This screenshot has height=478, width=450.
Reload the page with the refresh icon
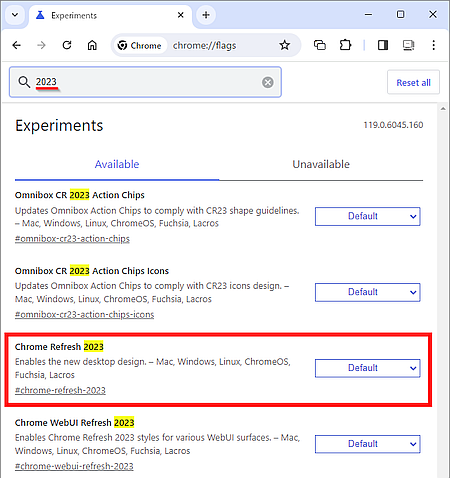click(67, 45)
